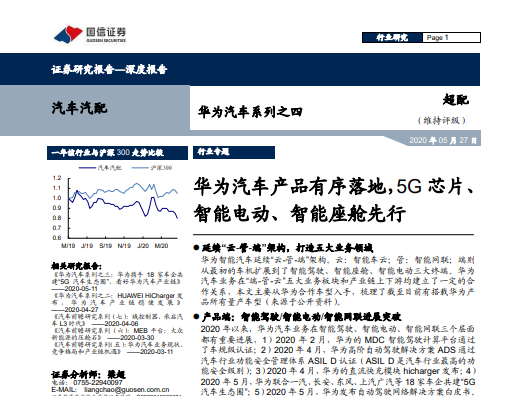Click the '1.2' y-axis value
The width and height of the screenshot is (514, 396).
[x=57, y=178]
